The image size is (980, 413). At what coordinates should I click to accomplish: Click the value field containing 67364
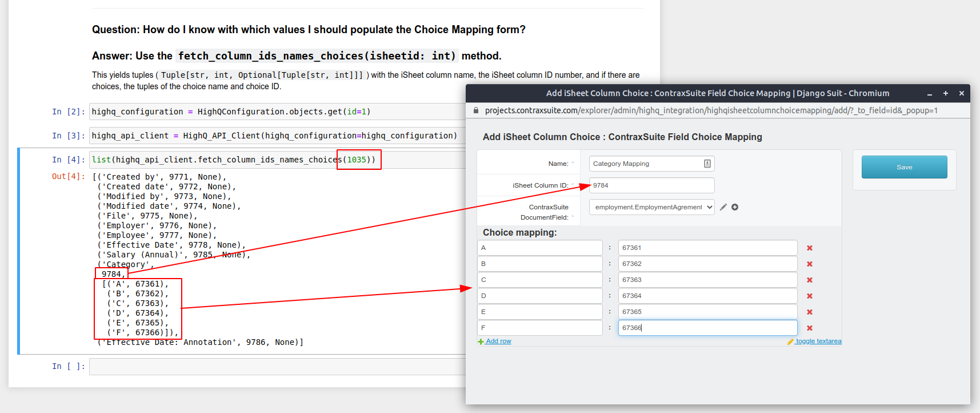(708, 296)
